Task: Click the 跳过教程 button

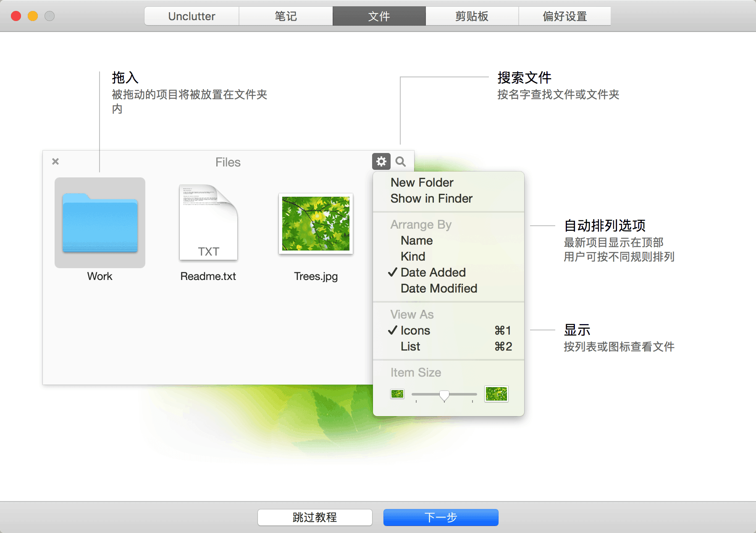Action: click(315, 517)
